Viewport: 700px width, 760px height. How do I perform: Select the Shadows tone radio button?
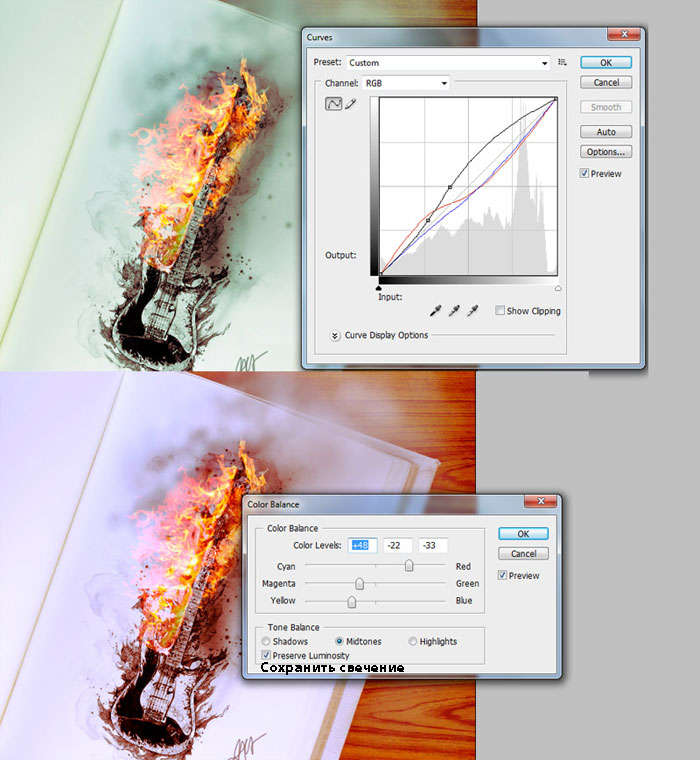[x=266, y=641]
